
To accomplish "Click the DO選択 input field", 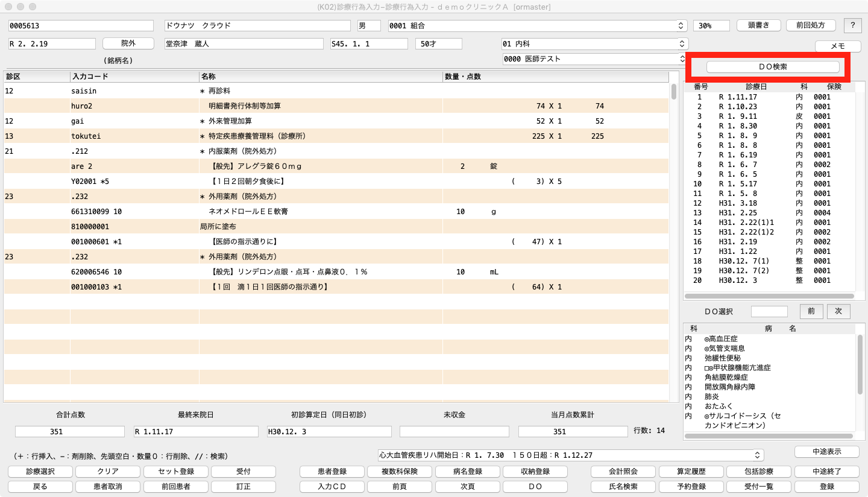I will tap(769, 311).
